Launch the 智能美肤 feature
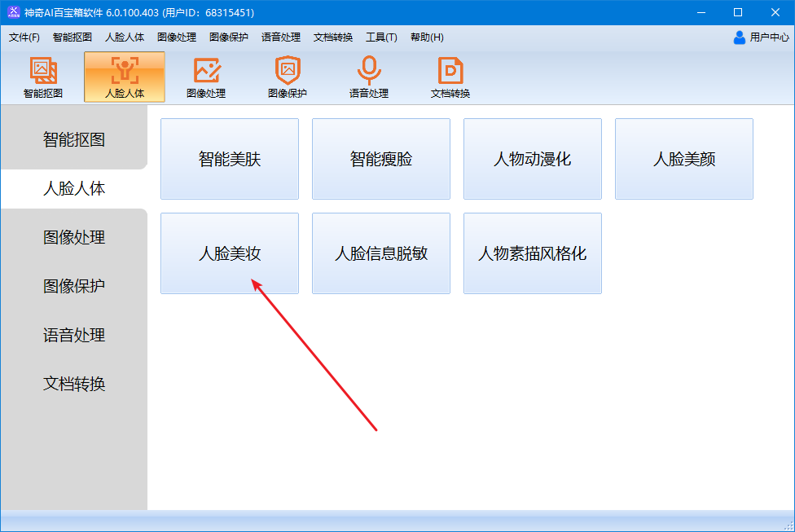 point(230,159)
